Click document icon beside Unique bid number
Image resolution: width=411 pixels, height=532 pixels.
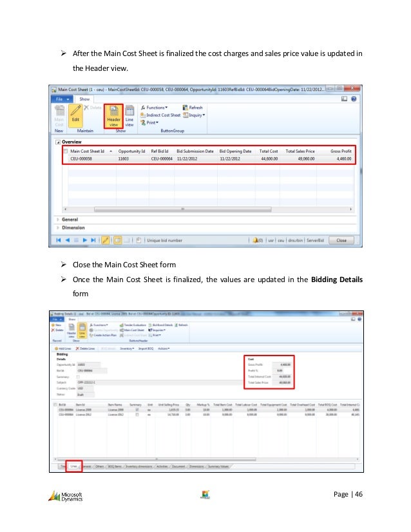coord(139,240)
